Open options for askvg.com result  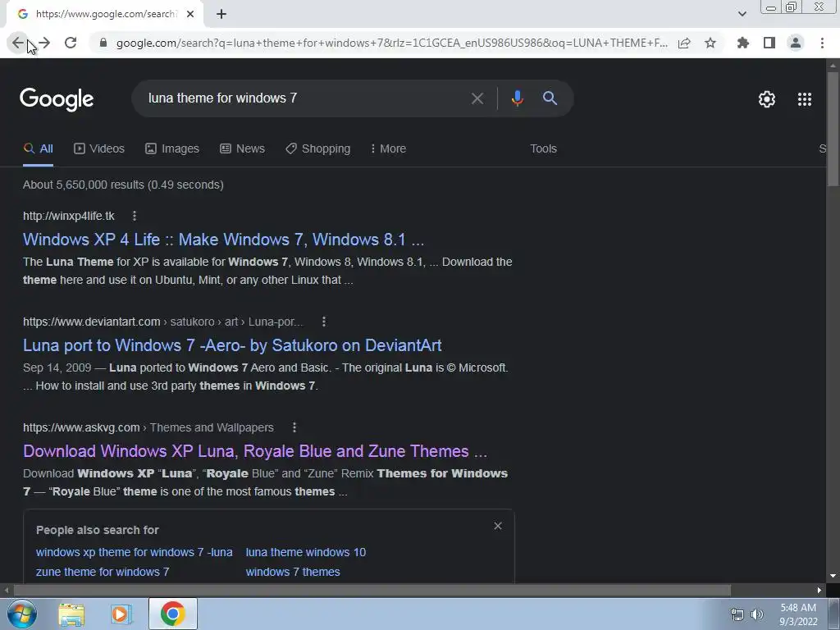tap(294, 427)
